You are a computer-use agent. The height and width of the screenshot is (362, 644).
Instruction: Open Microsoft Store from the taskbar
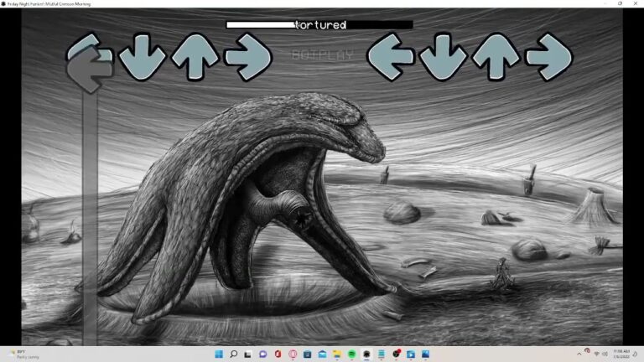pyautogui.click(x=307, y=354)
